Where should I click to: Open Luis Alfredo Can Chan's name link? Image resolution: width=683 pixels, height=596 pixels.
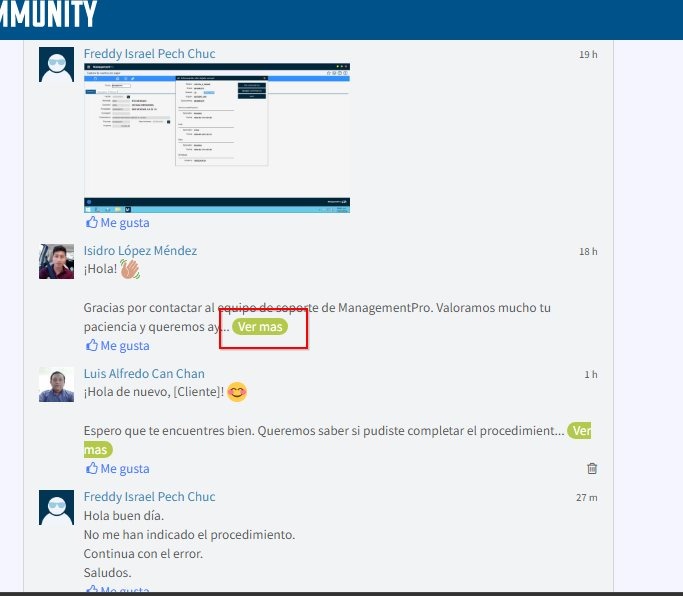pos(144,374)
